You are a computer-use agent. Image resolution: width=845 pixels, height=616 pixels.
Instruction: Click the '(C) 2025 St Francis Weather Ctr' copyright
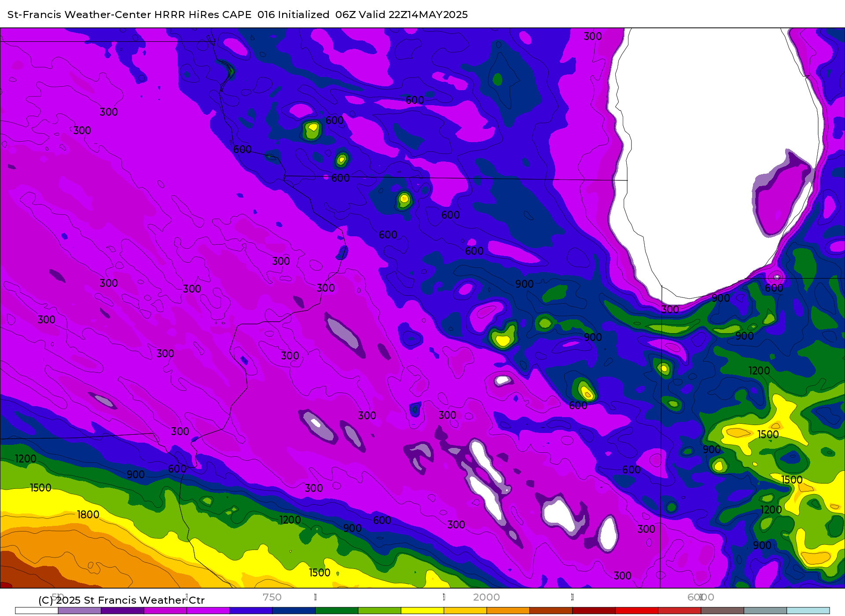121,600
